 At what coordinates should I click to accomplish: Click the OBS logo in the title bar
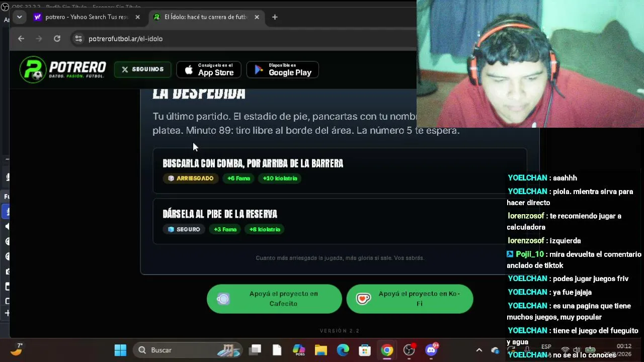tap(5, 7)
